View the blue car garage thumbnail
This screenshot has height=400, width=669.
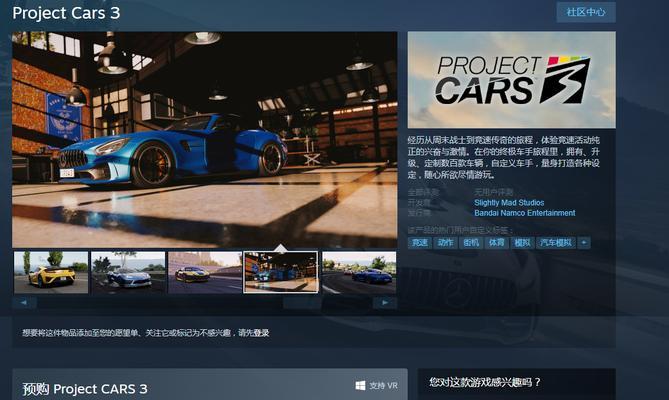[x=281, y=272]
